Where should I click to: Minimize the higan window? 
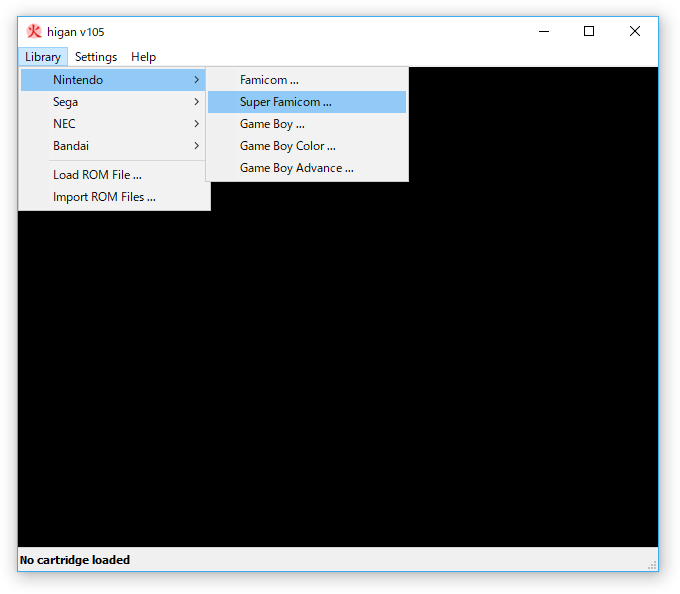pyautogui.click(x=544, y=31)
